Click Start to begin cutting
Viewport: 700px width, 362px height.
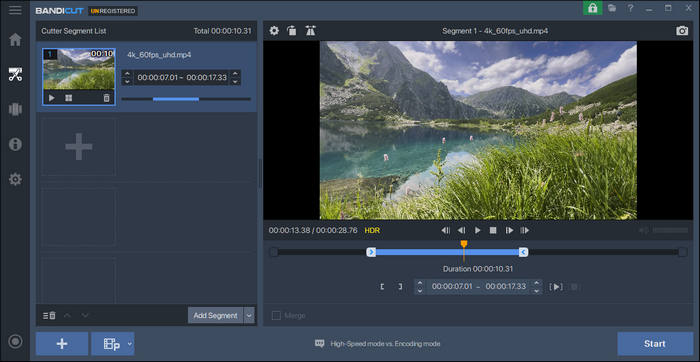655,344
